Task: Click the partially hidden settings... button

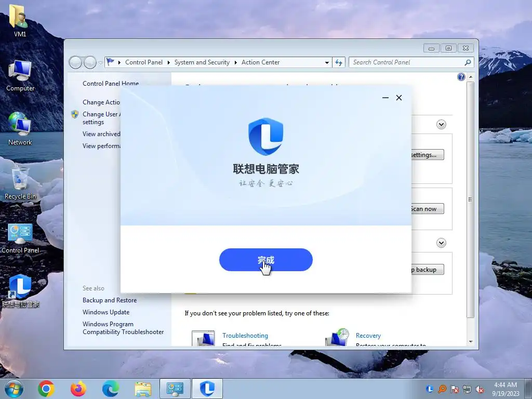Action: (428, 155)
